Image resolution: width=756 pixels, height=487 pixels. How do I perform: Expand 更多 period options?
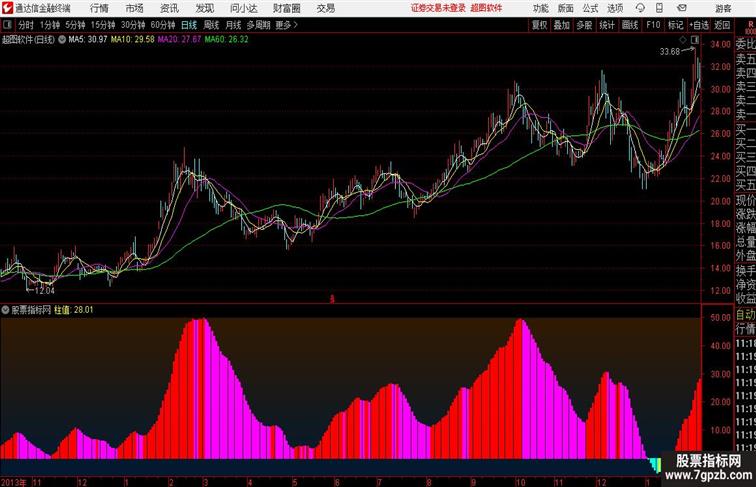click(x=286, y=25)
